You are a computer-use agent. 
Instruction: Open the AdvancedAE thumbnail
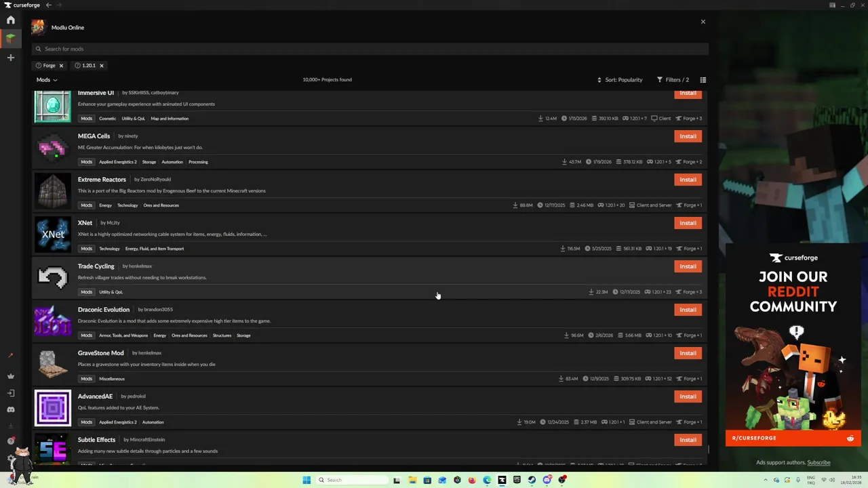click(x=53, y=408)
